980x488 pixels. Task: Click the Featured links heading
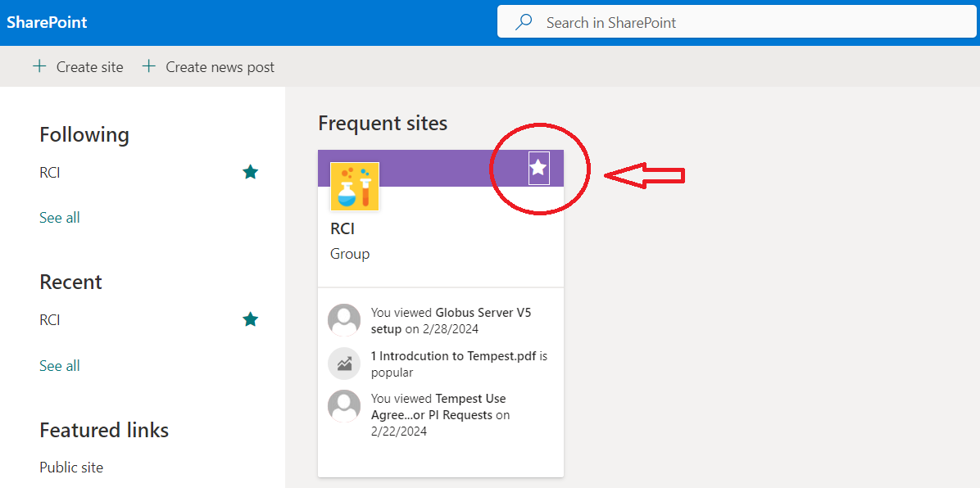[104, 430]
